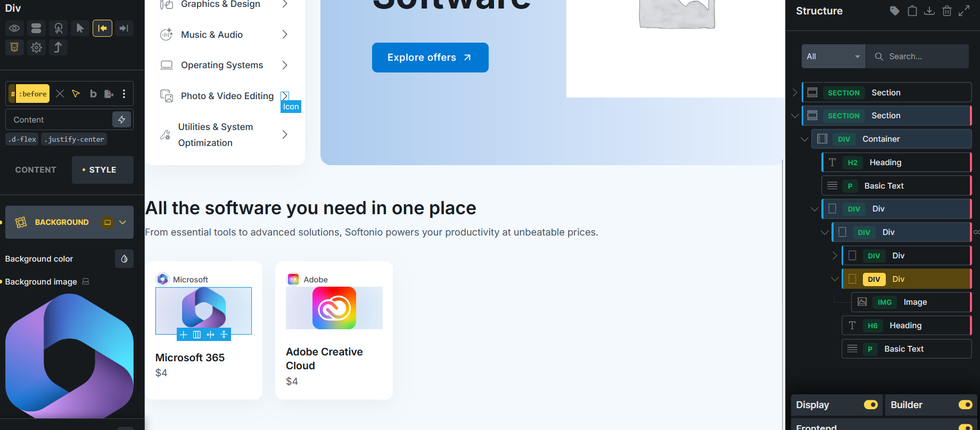
Task: Remove :before using the X icon
Action: 60,94
